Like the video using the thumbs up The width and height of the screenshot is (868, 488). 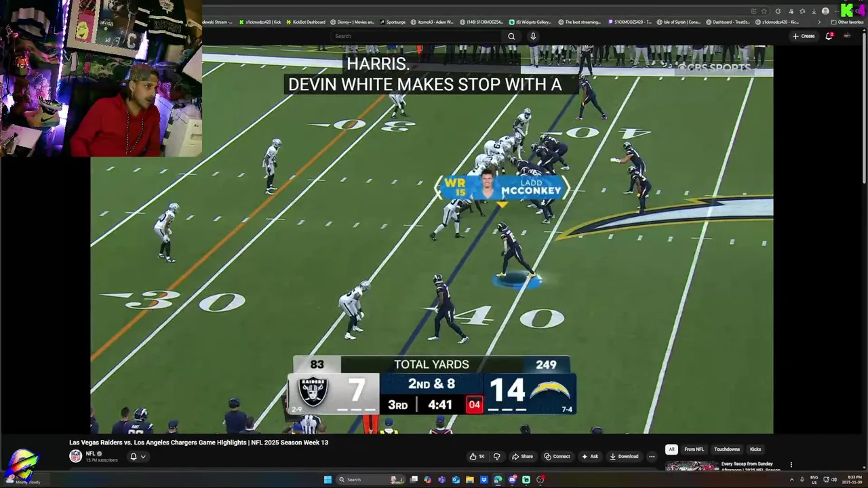477,457
